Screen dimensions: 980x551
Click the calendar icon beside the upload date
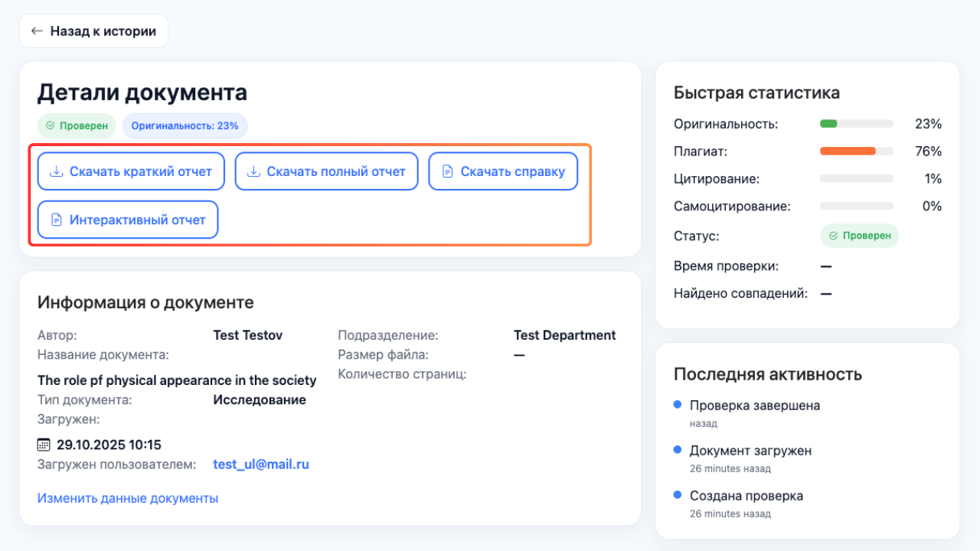[x=42, y=445]
